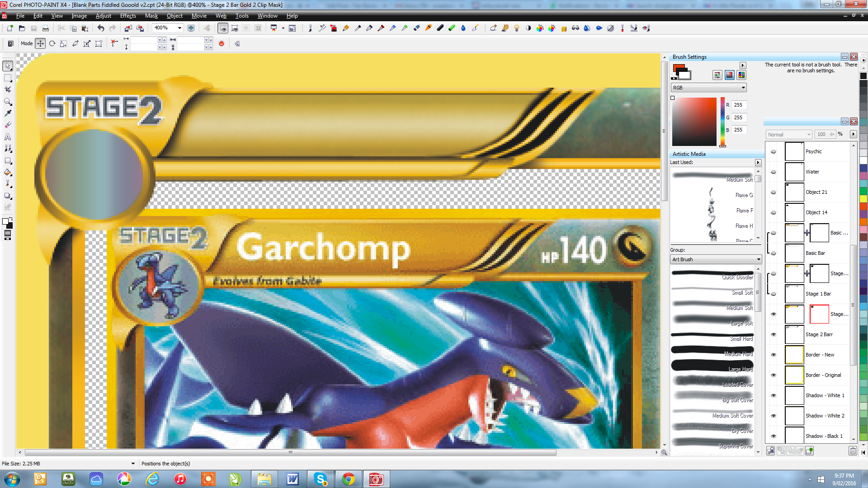Image resolution: width=868 pixels, height=488 pixels.
Task: Click Show color sliders button
Action: [x=717, y=75]
